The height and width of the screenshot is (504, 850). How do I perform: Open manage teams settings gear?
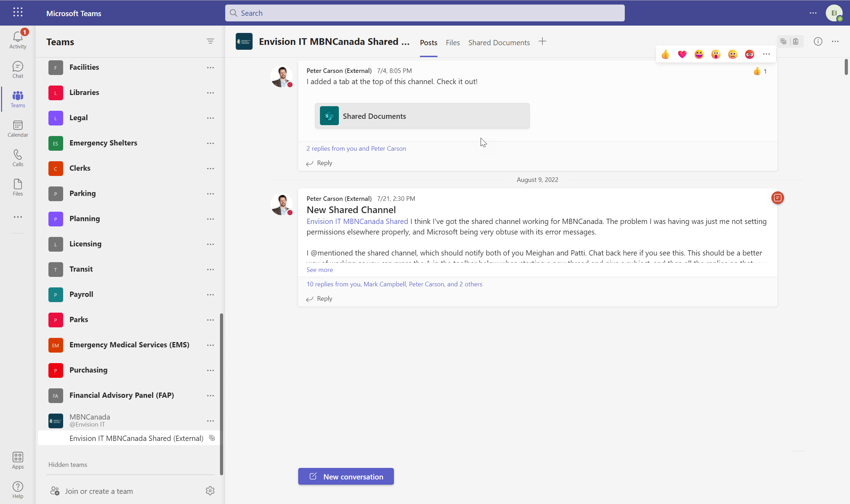click(210, 491)
